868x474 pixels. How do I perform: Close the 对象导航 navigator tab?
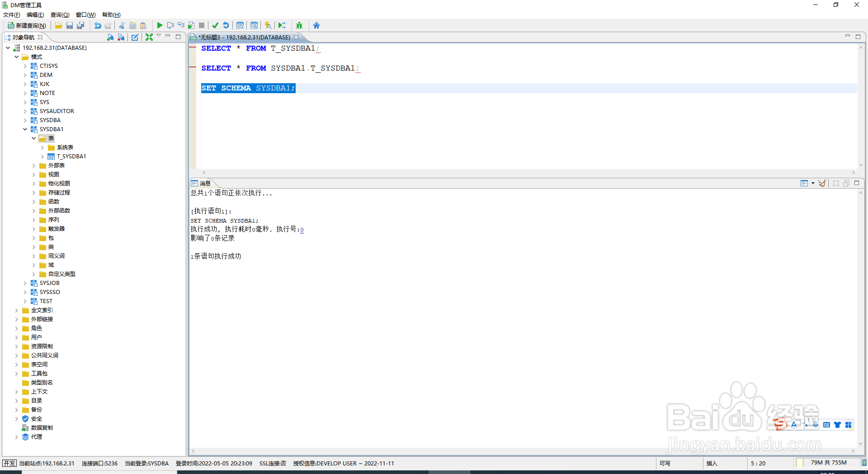[x=40, y=37]
